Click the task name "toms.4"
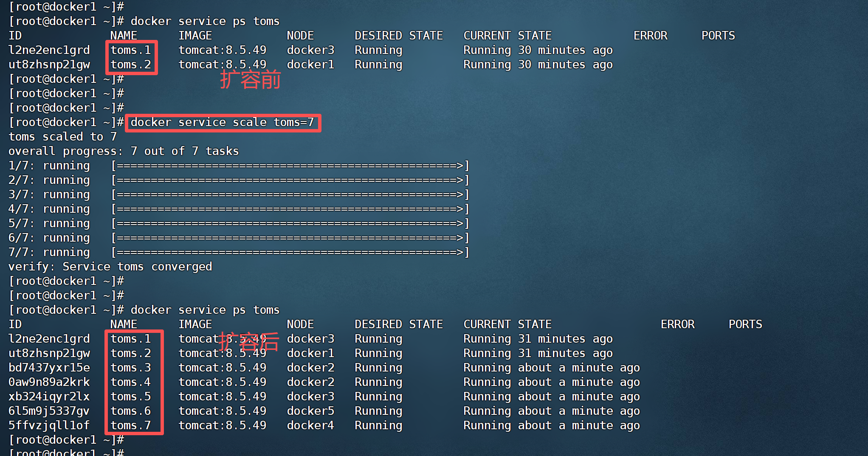The height and width of the screenshot is (456, 868). click(131, 382)
